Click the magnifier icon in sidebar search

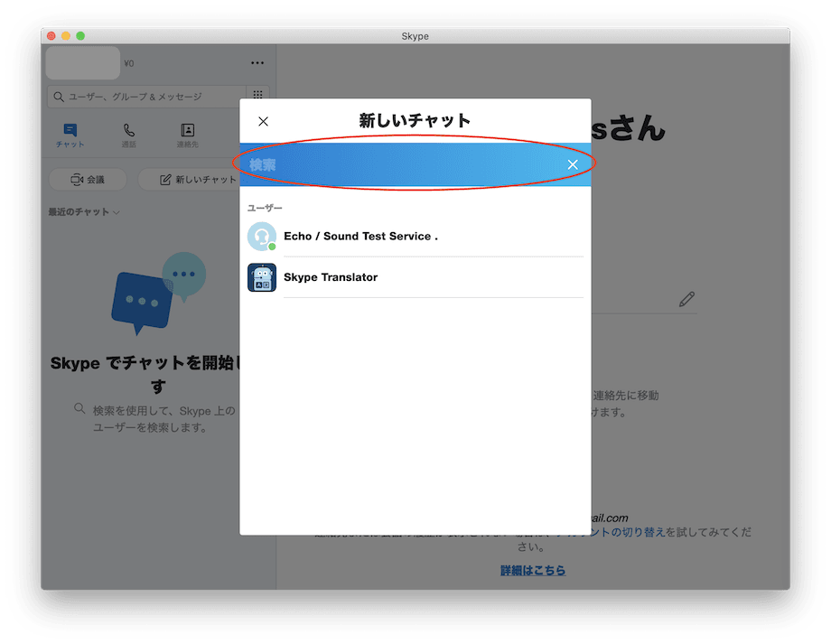(x=59, y=97)
